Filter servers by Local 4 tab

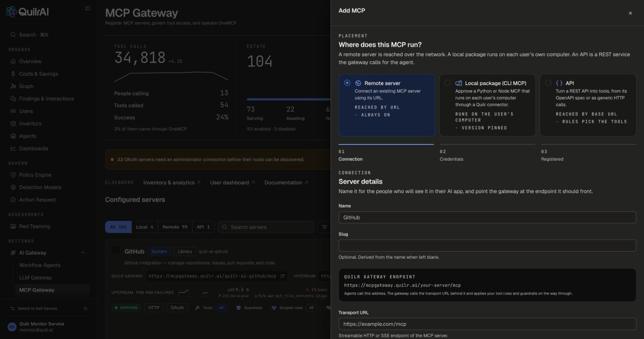click(144, 227)
